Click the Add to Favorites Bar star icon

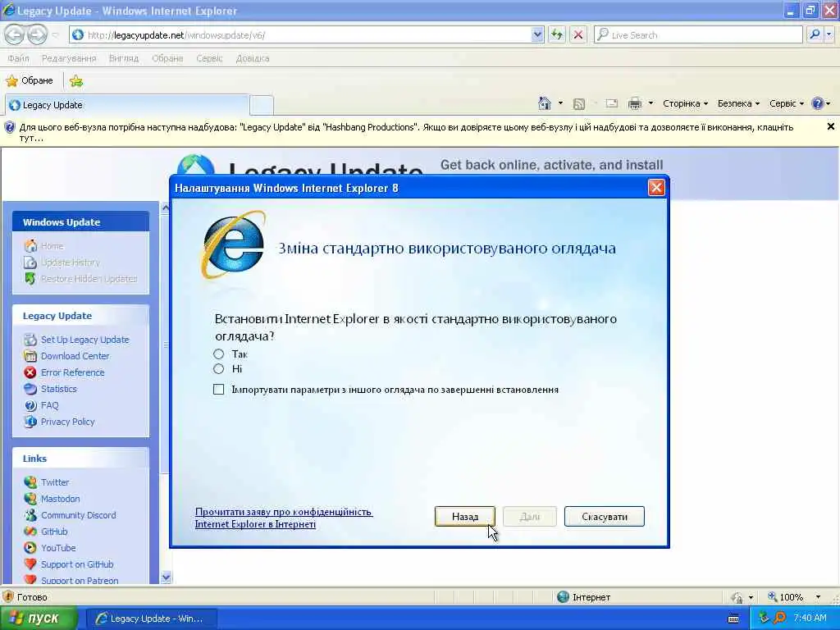(x=76, y=81)
